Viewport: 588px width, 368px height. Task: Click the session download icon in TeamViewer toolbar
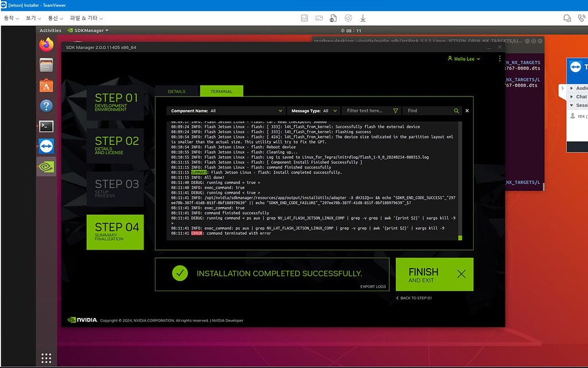coord(362,18)
